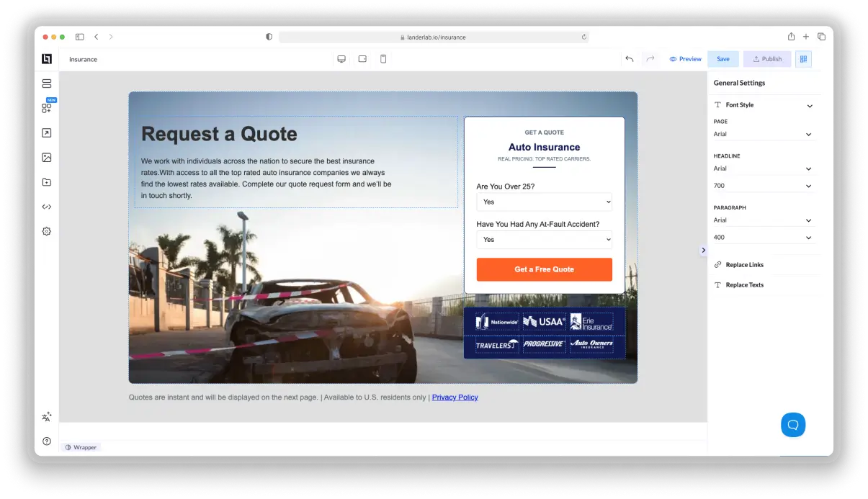The image size is (868, 499).
Task: Click the browser address bar
Action: coord(433,37)
